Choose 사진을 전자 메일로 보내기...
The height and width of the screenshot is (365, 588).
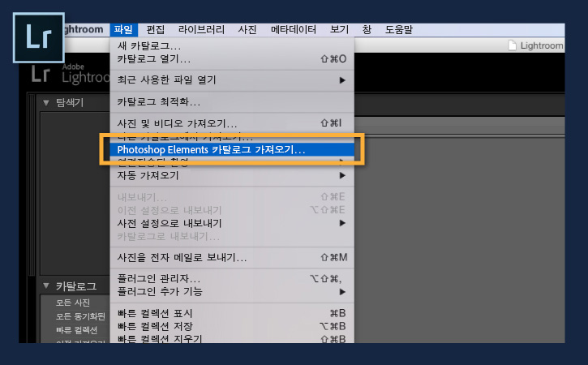tap(232, 257)
